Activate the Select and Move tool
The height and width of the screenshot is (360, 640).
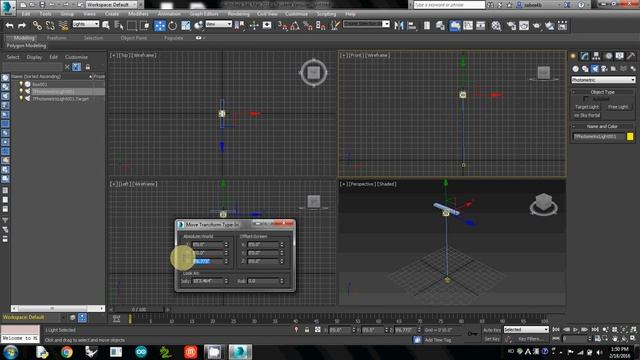click(x=160, y=26)
